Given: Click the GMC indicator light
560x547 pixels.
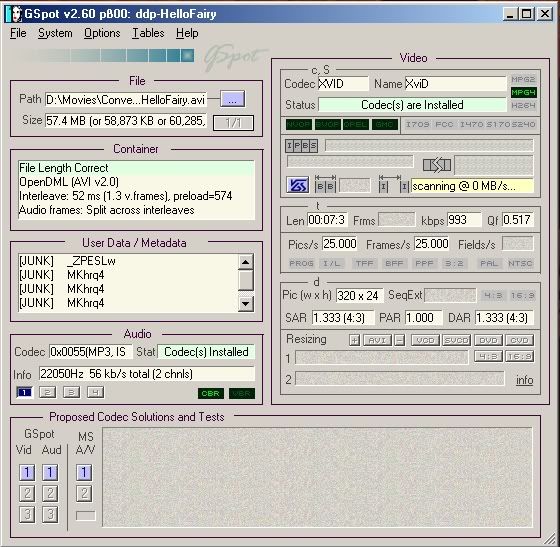Looking at the screenshot, I should tap(385, 124).
